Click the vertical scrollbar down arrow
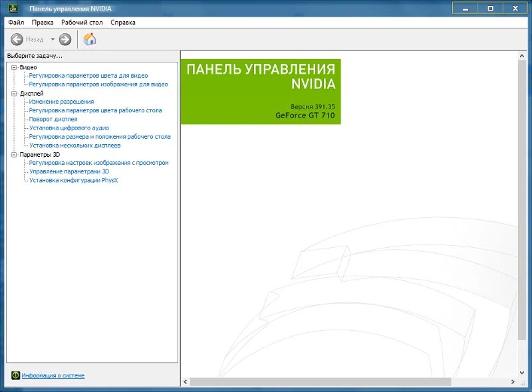Screen dimensions: 532x392 tap(522, 373)
